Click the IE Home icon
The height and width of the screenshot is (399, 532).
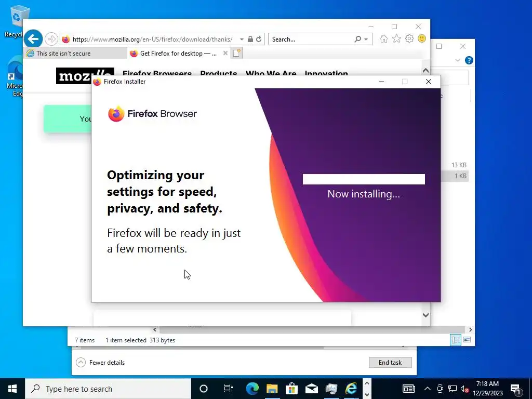tap(384, 38)
